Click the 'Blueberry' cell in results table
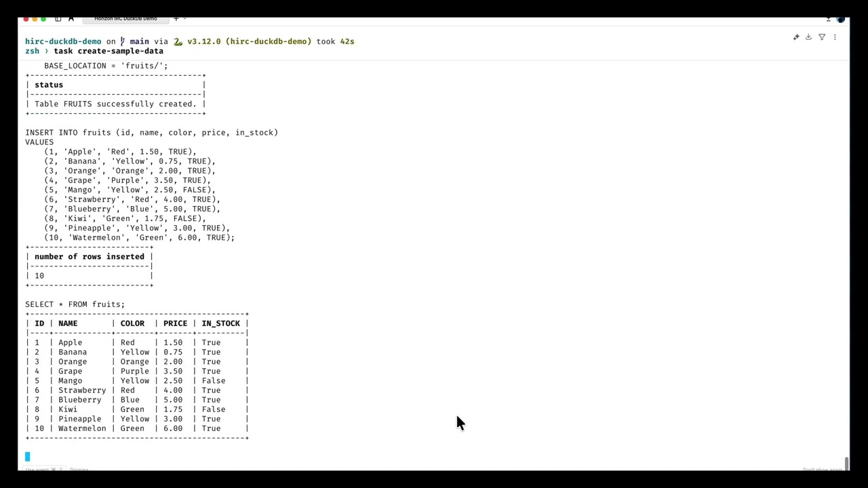 coord(80,399)
